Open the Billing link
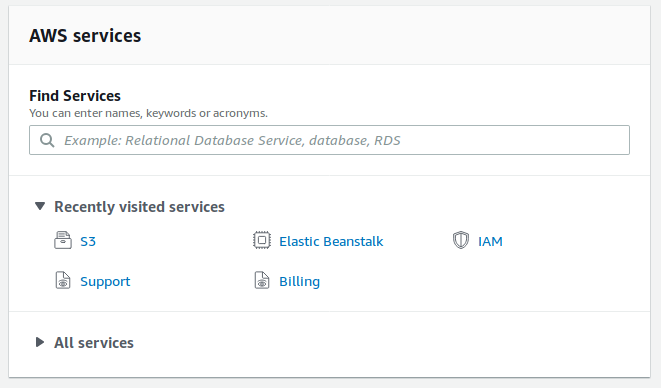The image size is (661, 388). pyautogui.click(x=299, y=281)
